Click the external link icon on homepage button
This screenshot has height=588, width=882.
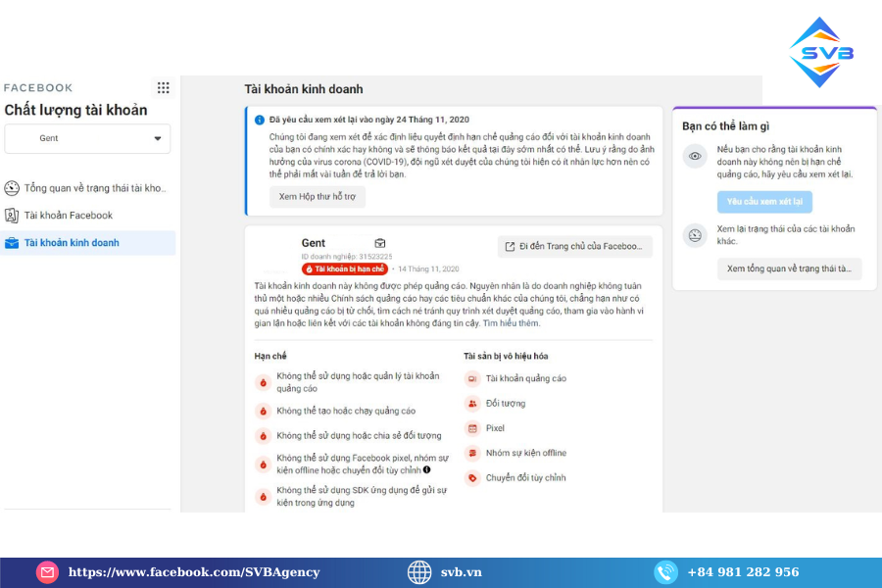click(511, 246)
